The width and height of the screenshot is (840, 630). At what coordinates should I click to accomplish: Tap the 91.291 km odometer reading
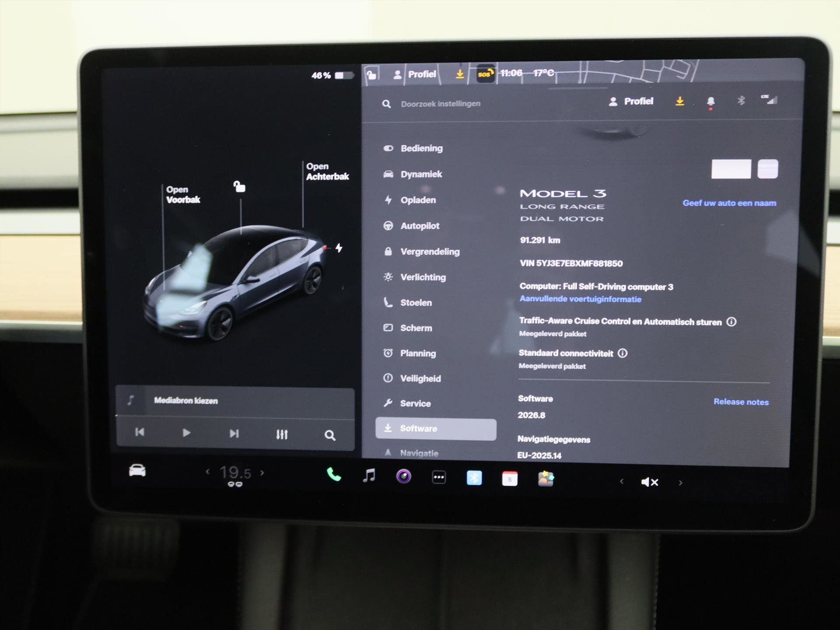tap(540, 240)
